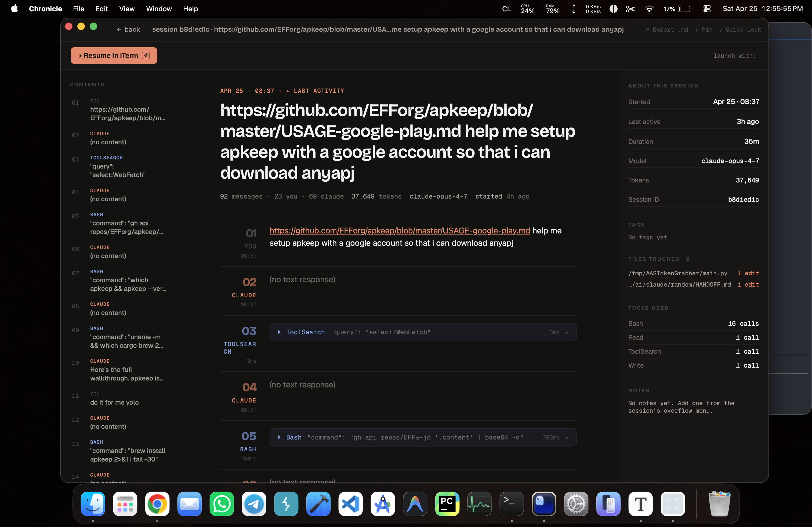Click the scissors menu bar icon
This screenshot has width=812, height=527.
click(x=630, y=9)
